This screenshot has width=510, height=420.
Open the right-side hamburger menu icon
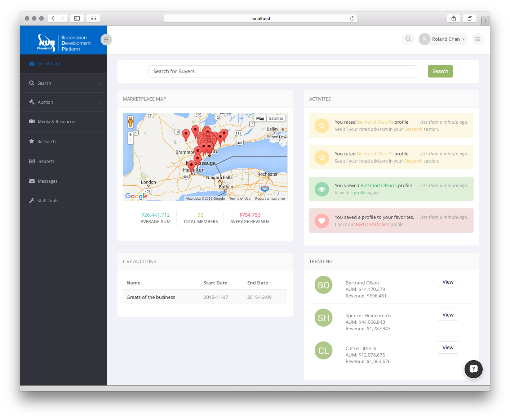pos(478,39)
